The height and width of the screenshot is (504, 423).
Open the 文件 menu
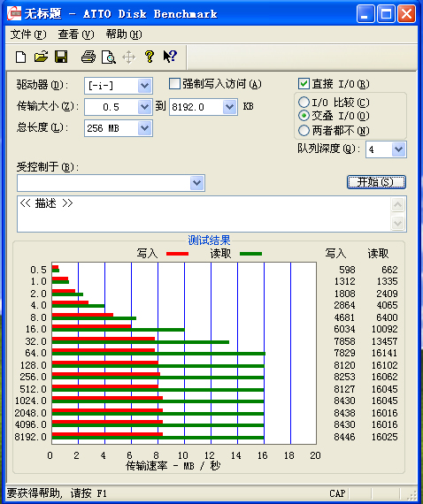[x=28, y=34]
